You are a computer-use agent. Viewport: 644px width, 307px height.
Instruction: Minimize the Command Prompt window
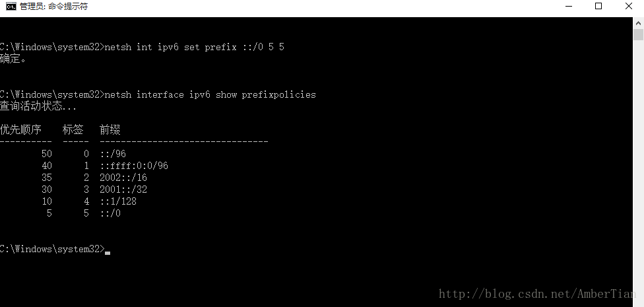click(569, 6)
